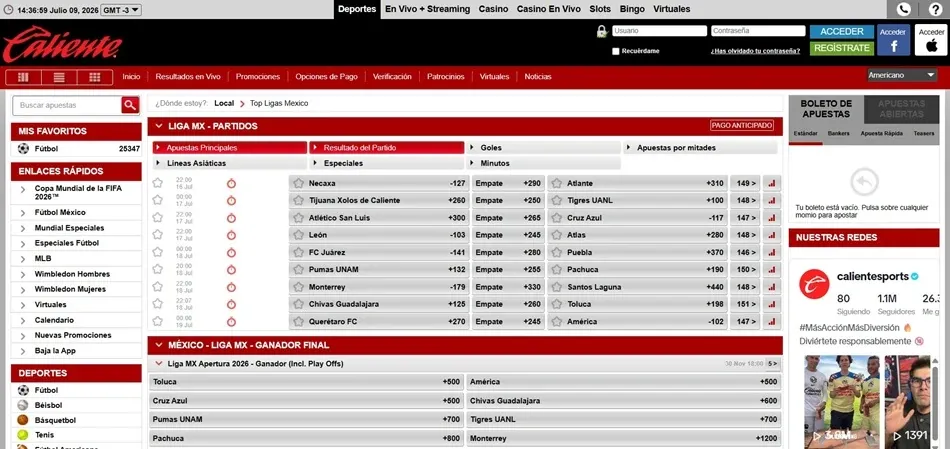The image size is (950, 449).
Task: Favorite the Monterrey vs Santos Laguna match star
Action: coord(158,287)
